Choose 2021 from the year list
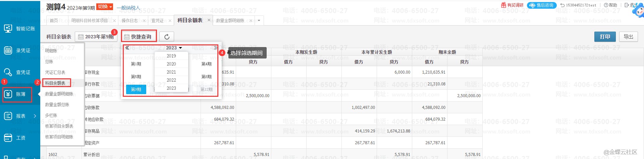Viewport: 644px width, 159px height. [x=171, y=72]
